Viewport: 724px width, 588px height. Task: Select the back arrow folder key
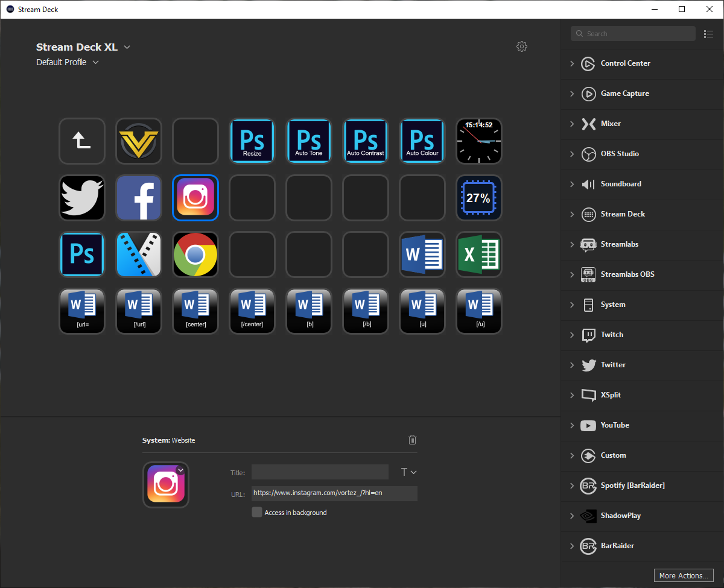pos(82,141)
